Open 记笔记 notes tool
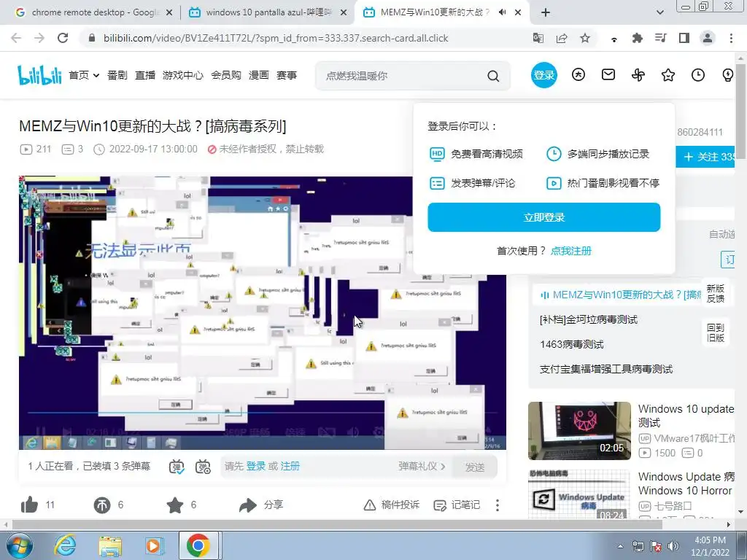The width and height of the screenshot is (747, 560). (x=457, y=505)
